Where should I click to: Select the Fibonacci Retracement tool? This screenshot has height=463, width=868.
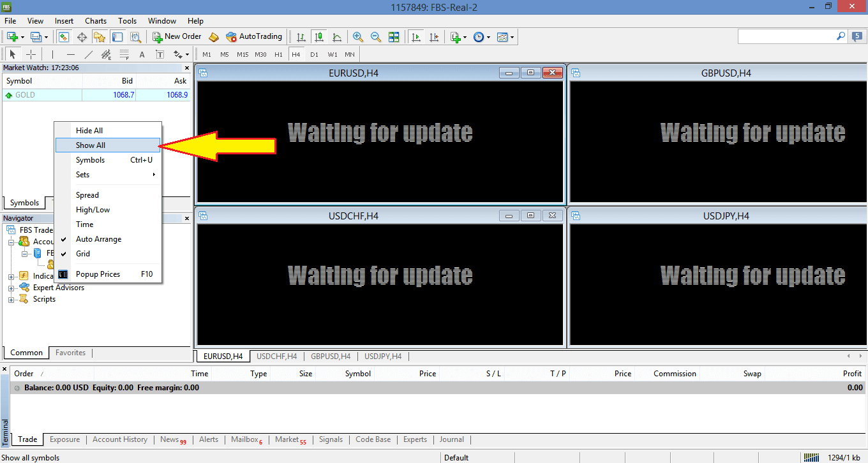tap(124, 54)
